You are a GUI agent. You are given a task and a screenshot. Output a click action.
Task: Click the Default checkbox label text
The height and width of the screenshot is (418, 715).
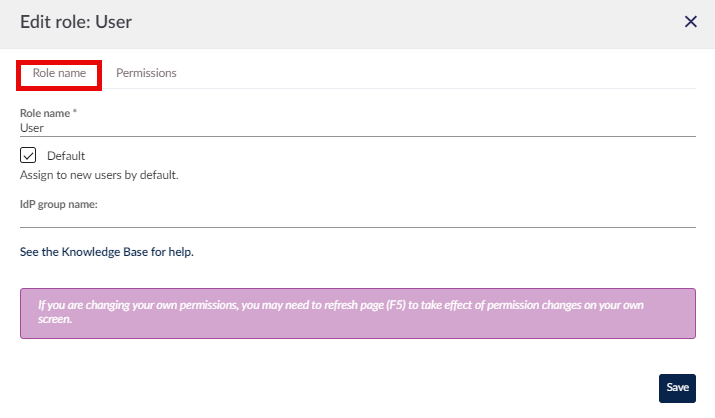coord(66,156)
